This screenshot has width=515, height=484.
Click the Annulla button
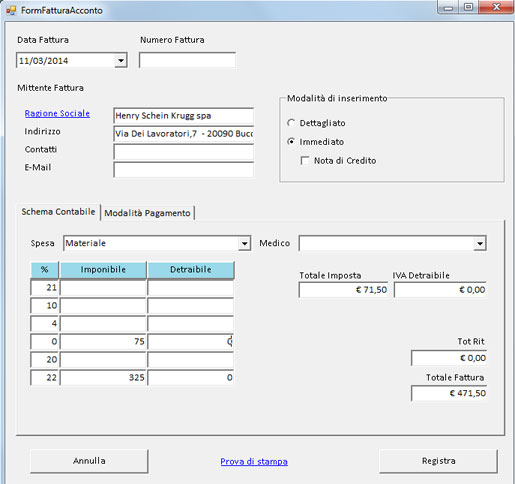click(89, 461)
